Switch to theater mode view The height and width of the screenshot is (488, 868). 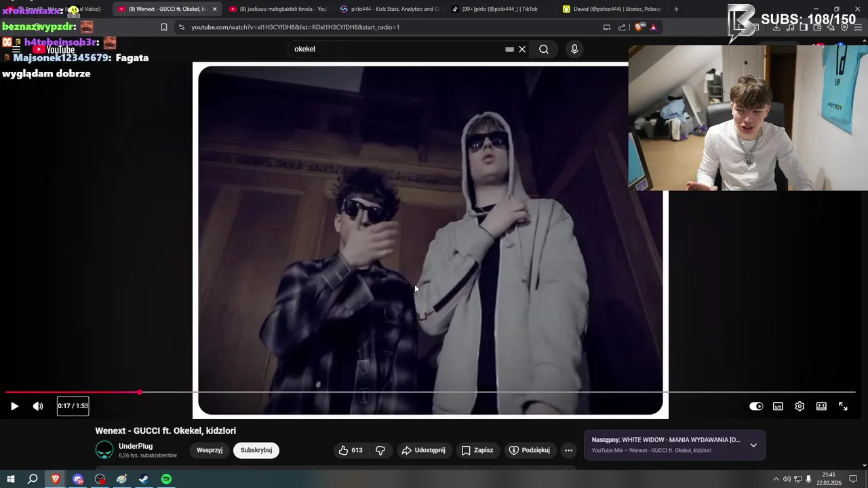click(821, 406)
